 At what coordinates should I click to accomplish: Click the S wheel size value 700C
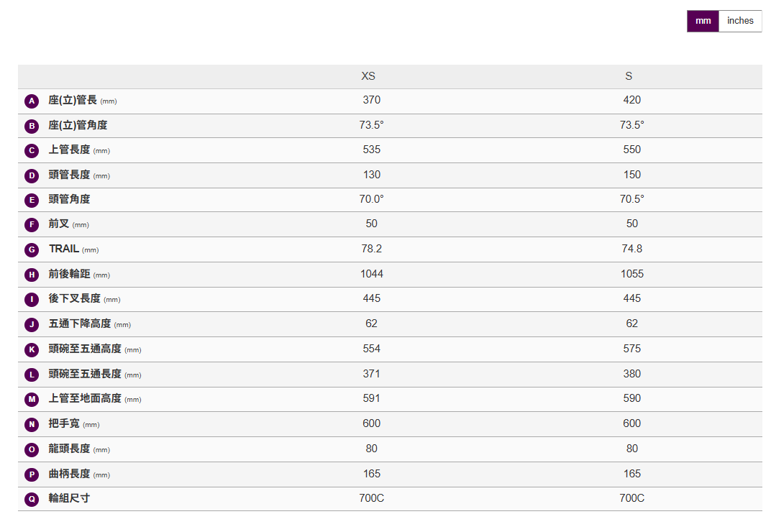(632, 498)
